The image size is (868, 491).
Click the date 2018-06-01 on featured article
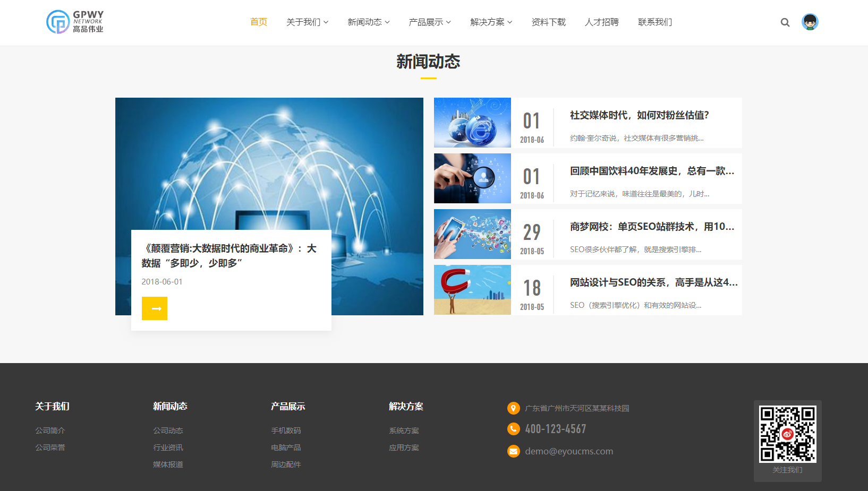pyautogui.click(x=162, y=282)
